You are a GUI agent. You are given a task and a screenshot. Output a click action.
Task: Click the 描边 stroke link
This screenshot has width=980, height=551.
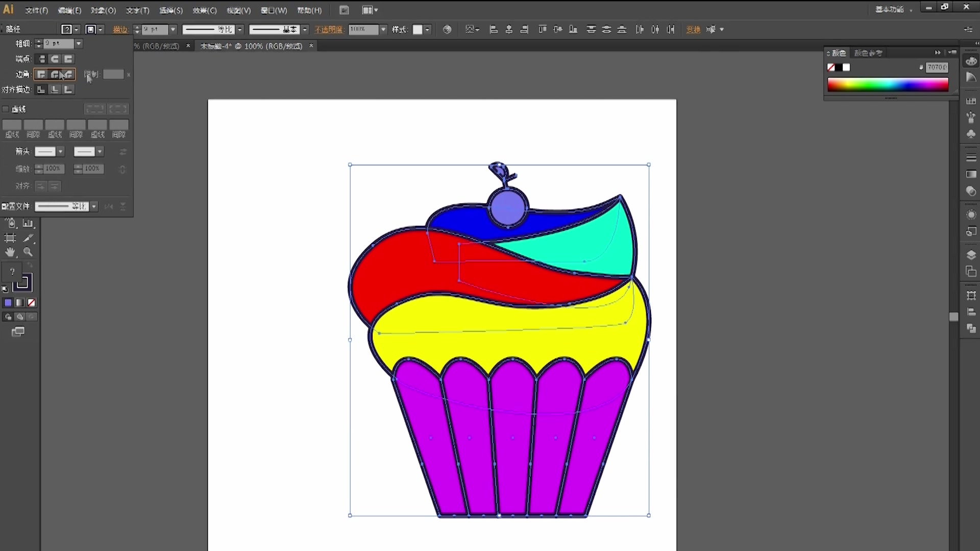click(x=120, y=30)
